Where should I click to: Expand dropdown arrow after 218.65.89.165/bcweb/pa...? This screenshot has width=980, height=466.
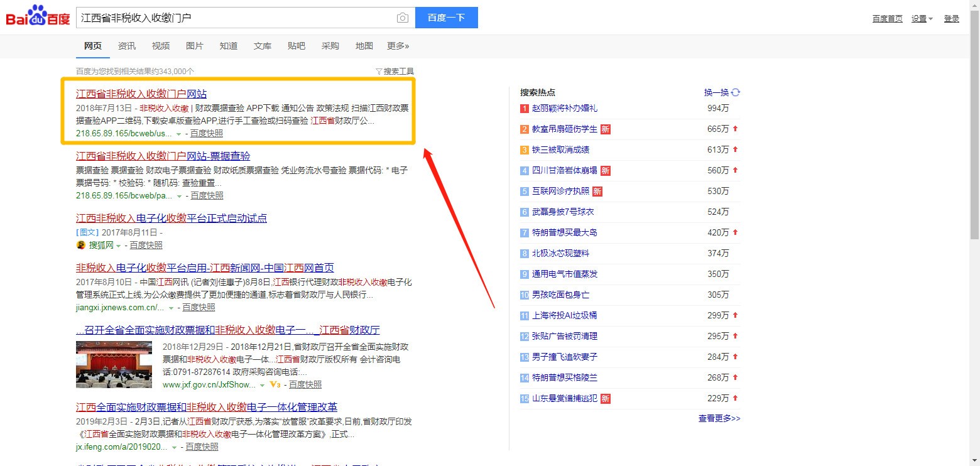[179, 196]
